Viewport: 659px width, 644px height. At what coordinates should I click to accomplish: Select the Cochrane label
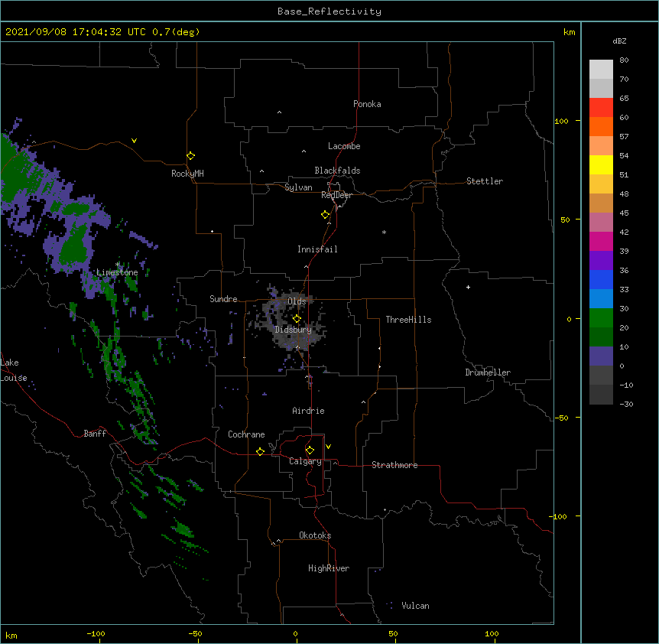point(246,434)
